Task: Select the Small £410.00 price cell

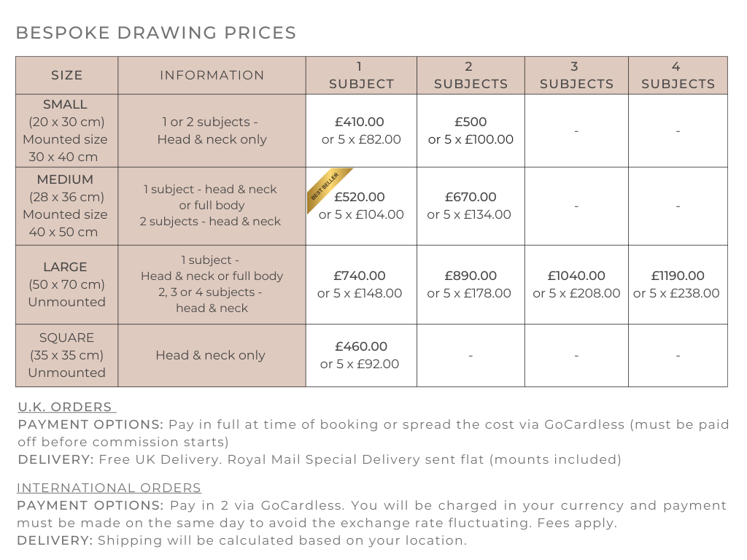Action: point(361,131)
